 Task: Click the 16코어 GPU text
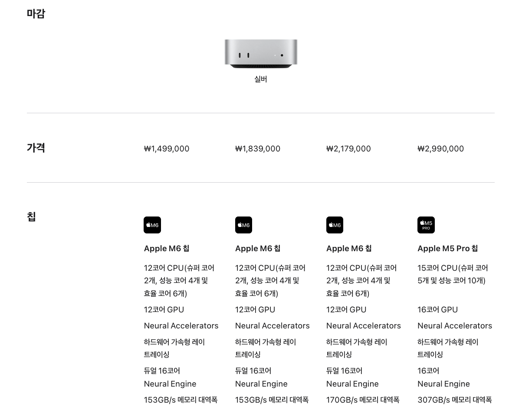pyautogui.click(x=438, y=310)
